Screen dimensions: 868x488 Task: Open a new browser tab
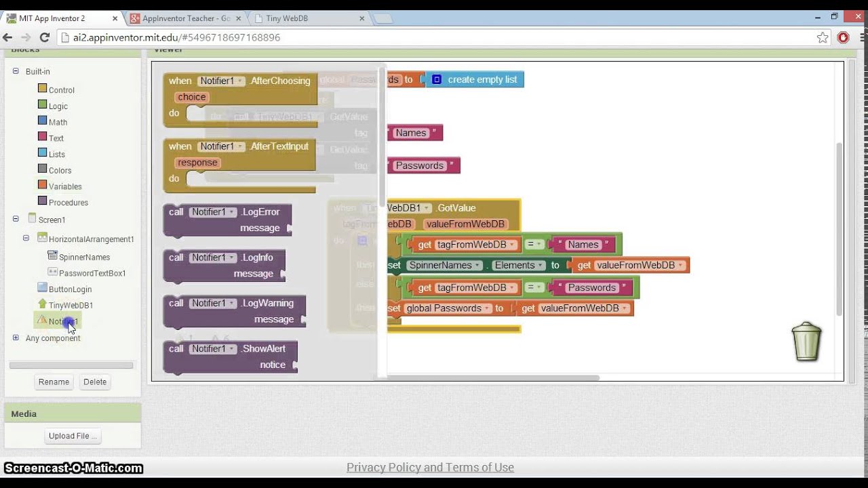point(384,19)
